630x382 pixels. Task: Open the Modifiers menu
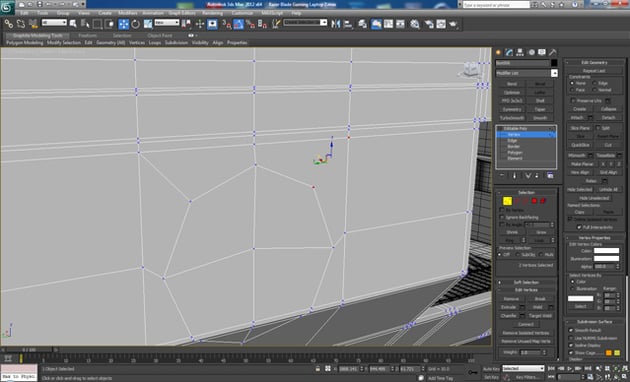128,13
